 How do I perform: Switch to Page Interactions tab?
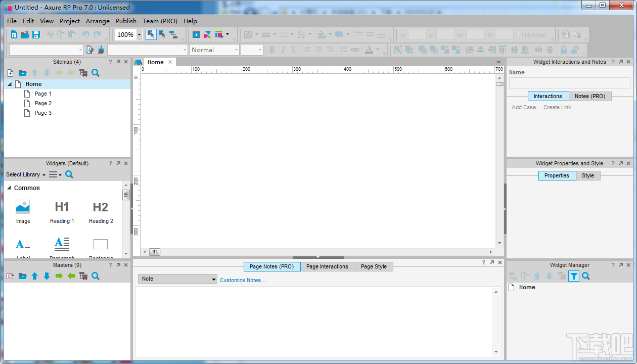(327, 266)
